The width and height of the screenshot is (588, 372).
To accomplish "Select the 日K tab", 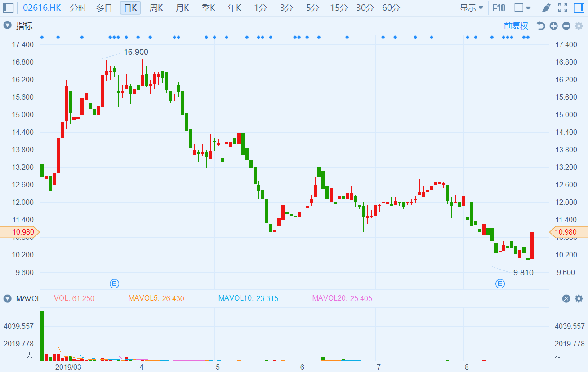I will (x=130, y=8).
